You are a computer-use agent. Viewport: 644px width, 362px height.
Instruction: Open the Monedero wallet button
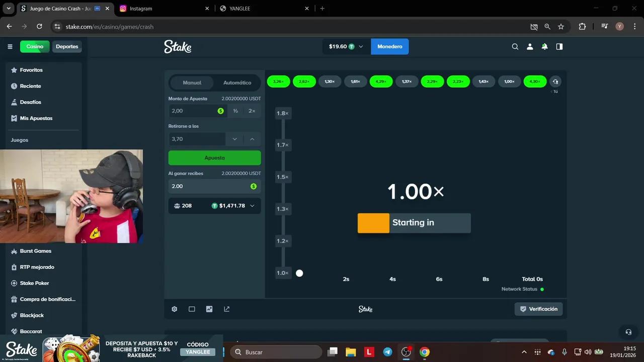point(390,47)
